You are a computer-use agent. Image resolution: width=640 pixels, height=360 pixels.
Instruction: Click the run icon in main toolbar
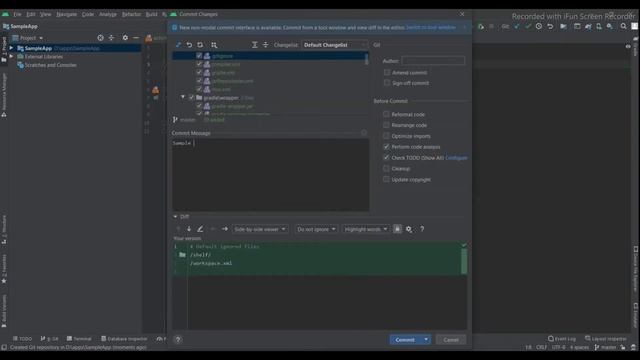481,27
